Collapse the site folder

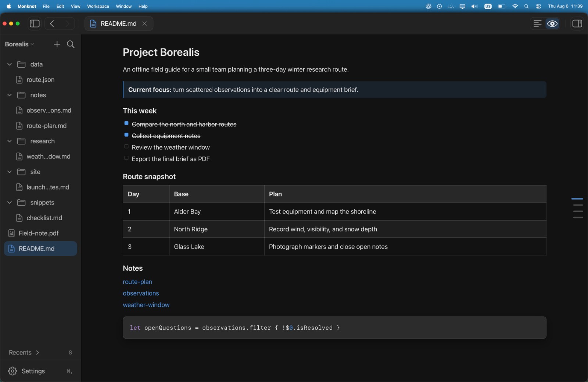[x=10, y=172]
